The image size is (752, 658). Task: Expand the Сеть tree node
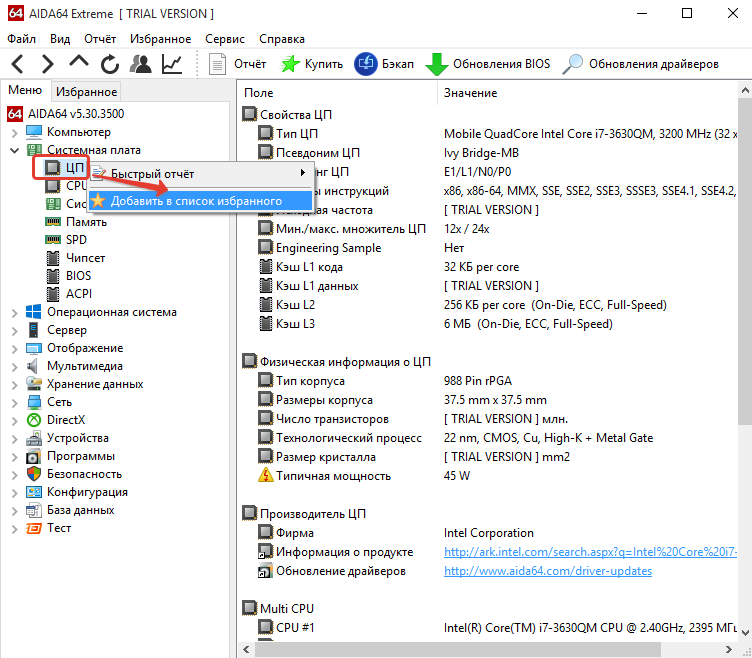(x=14, y=403)
